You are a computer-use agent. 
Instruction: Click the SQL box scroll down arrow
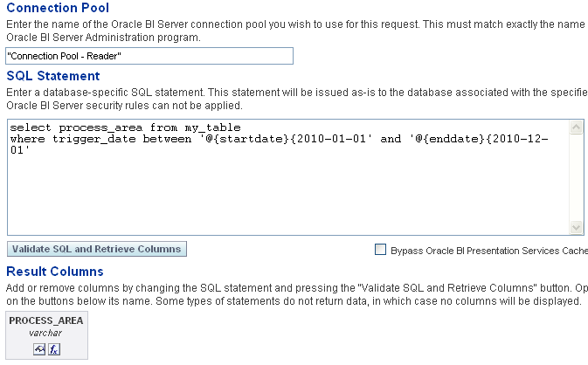[577, 227]
